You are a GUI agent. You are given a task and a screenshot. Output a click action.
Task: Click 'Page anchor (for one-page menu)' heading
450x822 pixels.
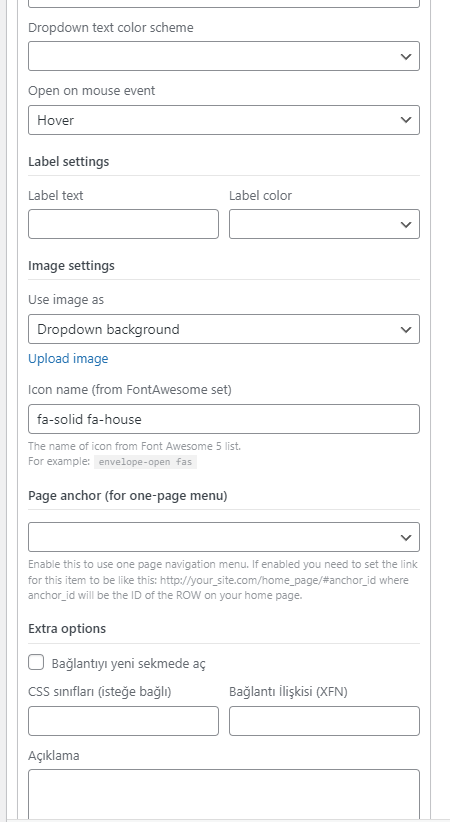tap(128, 496)
